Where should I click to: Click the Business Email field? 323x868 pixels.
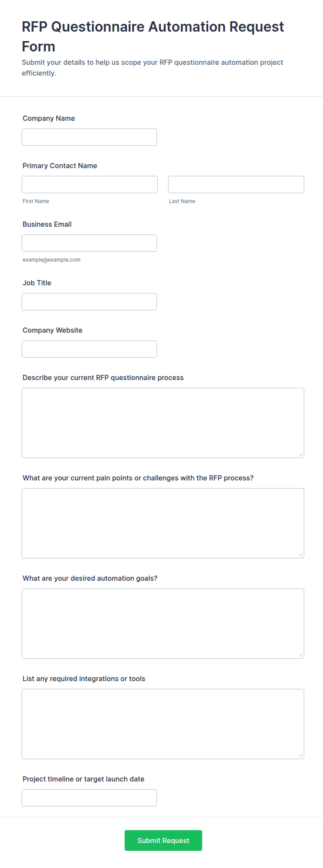click(89, 243)
